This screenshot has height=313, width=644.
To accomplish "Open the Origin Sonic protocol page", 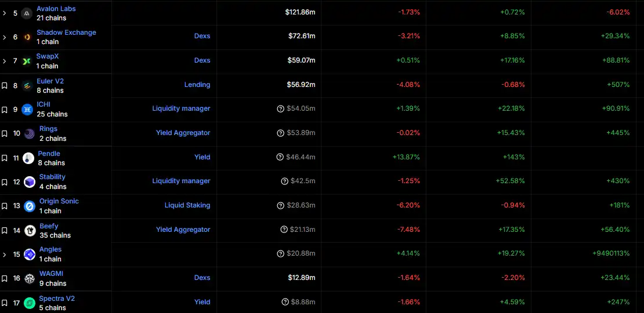I will (x=59, y=201).
